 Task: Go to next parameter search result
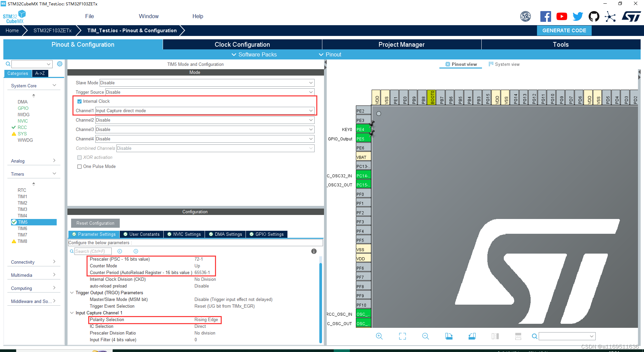point(136,251)
